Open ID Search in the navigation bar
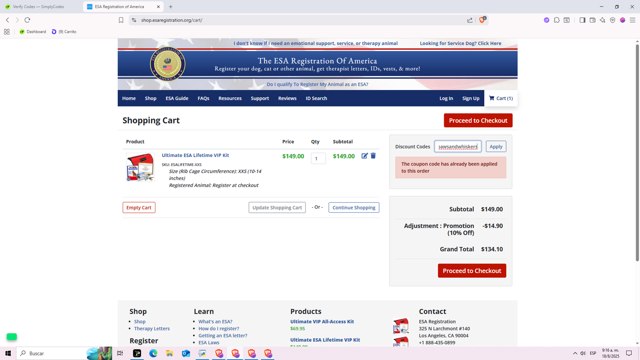Viewport: 640px width, 360px height. pyautogui.click(x=316, y=98)
